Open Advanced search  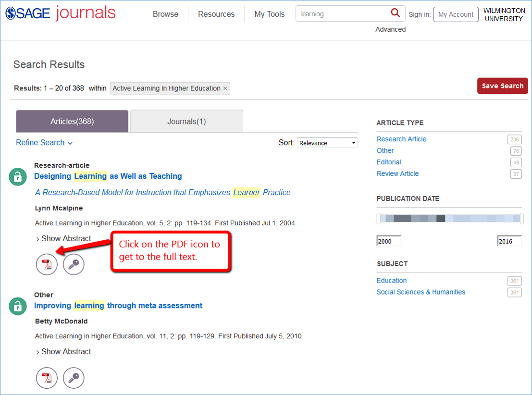pyautogui.click(x=390, y=29)
